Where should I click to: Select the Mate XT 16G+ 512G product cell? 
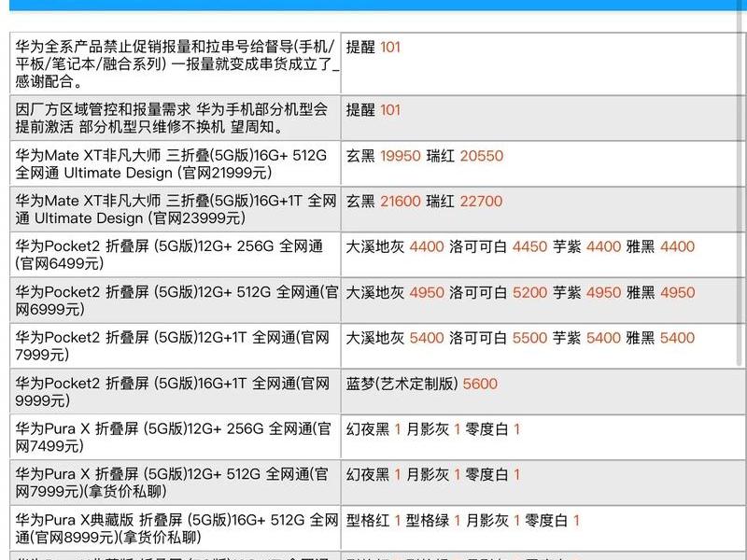point(175,164)
